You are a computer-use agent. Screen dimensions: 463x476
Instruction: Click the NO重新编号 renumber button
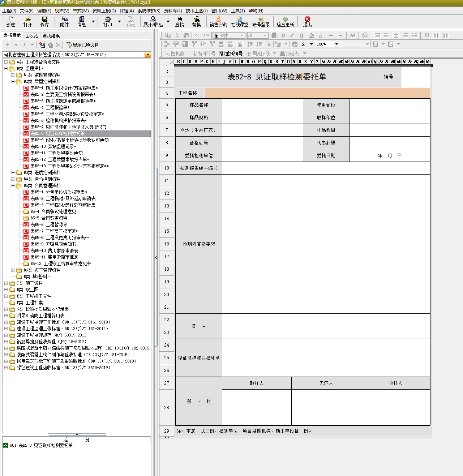coord(231,53)
